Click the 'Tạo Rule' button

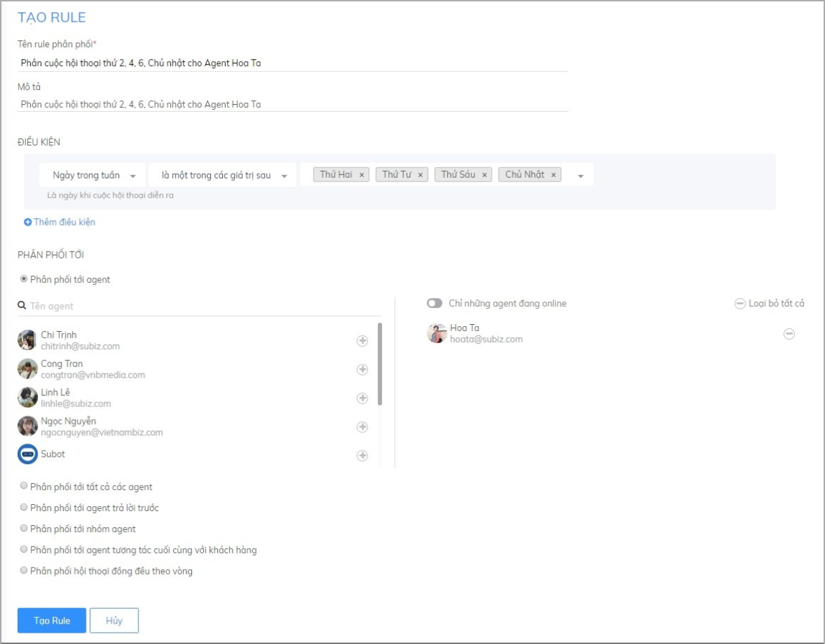tap(52, 621)
